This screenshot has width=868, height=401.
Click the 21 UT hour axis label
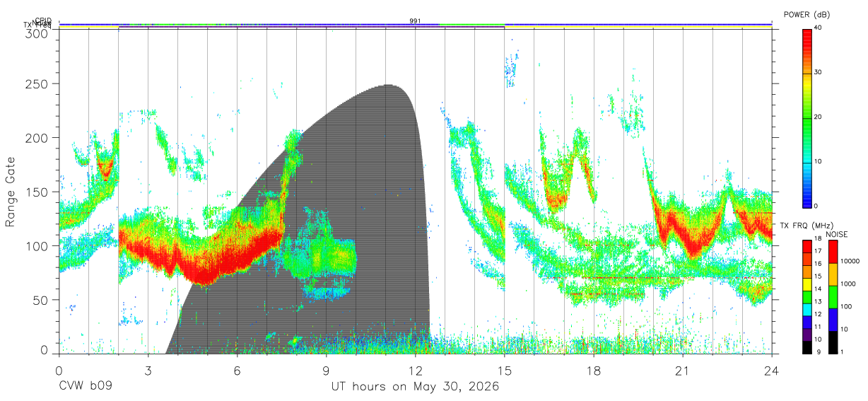point(682,370)
